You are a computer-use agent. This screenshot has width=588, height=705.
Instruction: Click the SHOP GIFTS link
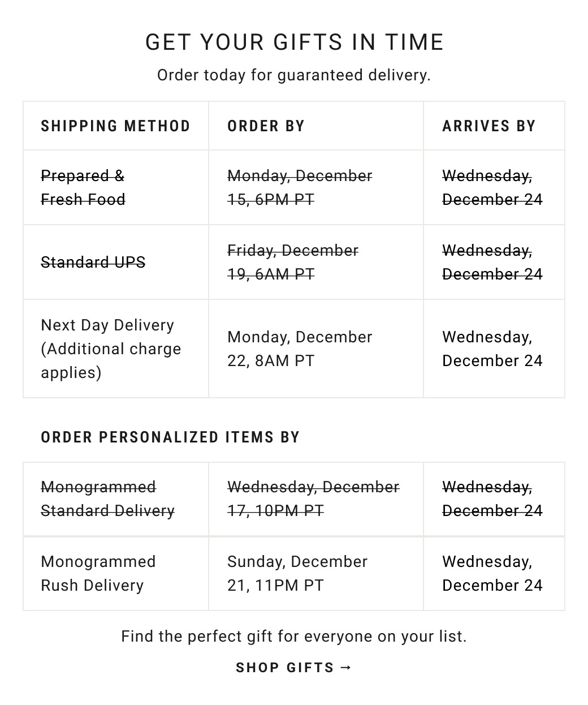[285, 668]
